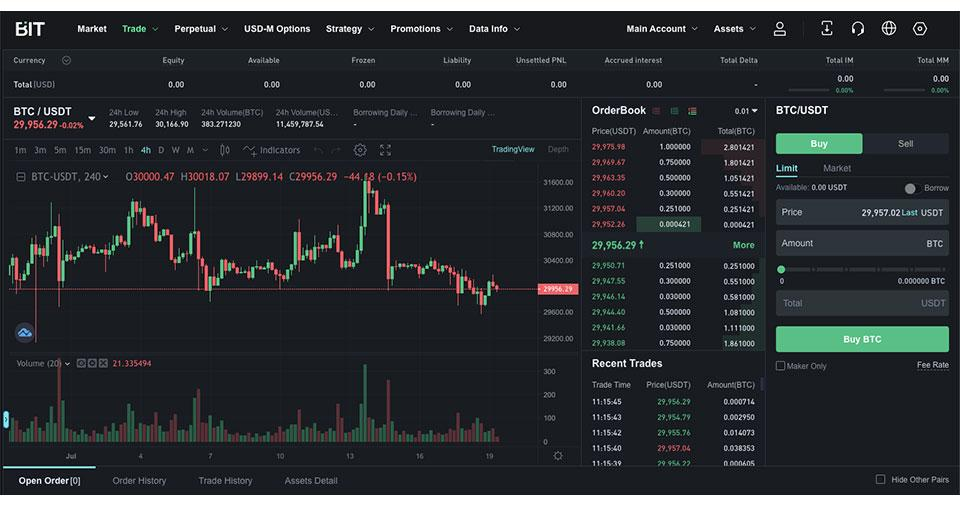Image resolution: width=960 pixels, height=506 pixels.
Task: Expand Volume (20) indicator options
Action: pyautogui.click(x=67, y=364)
